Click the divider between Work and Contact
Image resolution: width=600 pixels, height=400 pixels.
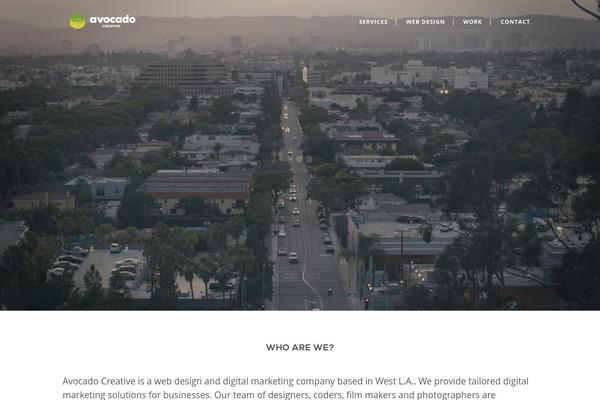[491, 22]
